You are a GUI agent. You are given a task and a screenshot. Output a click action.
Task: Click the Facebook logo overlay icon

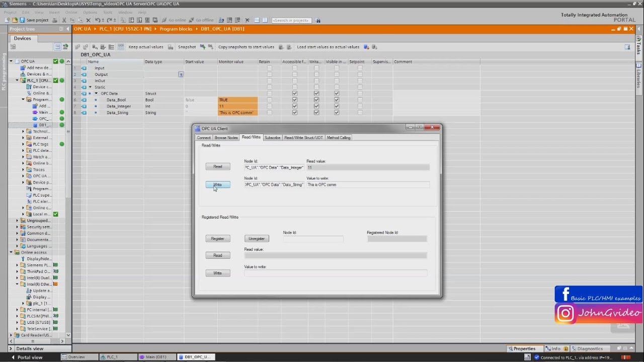[565, 294]
